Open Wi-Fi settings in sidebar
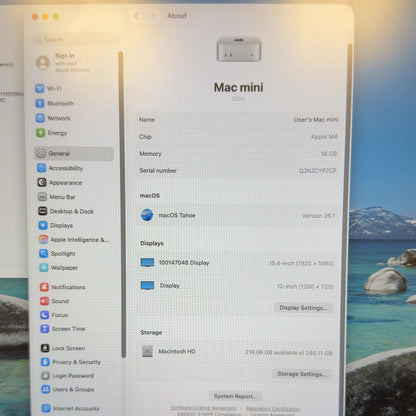 pyautogui.click(x=49, y=88)
